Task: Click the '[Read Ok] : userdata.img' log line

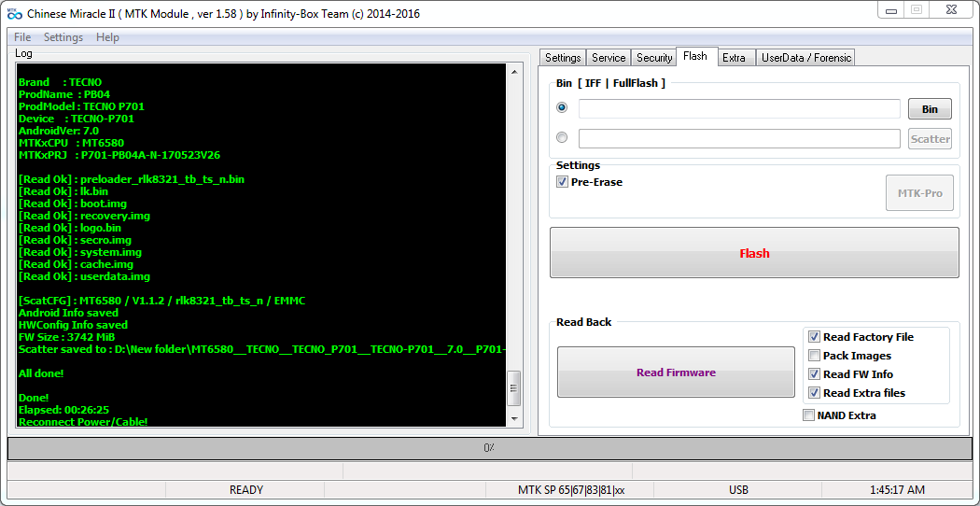Action: [84, 276]
